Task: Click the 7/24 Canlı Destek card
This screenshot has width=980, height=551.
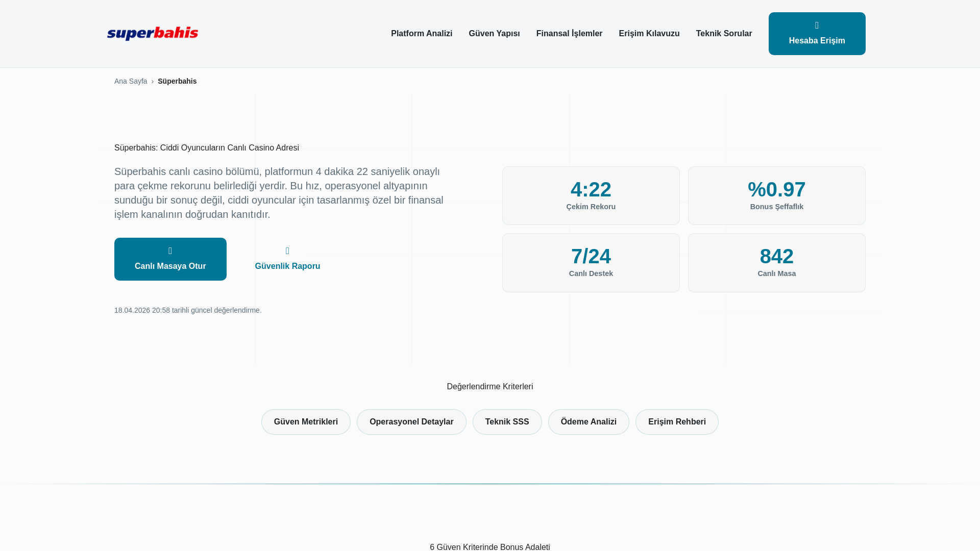Action: coord(591,263)
